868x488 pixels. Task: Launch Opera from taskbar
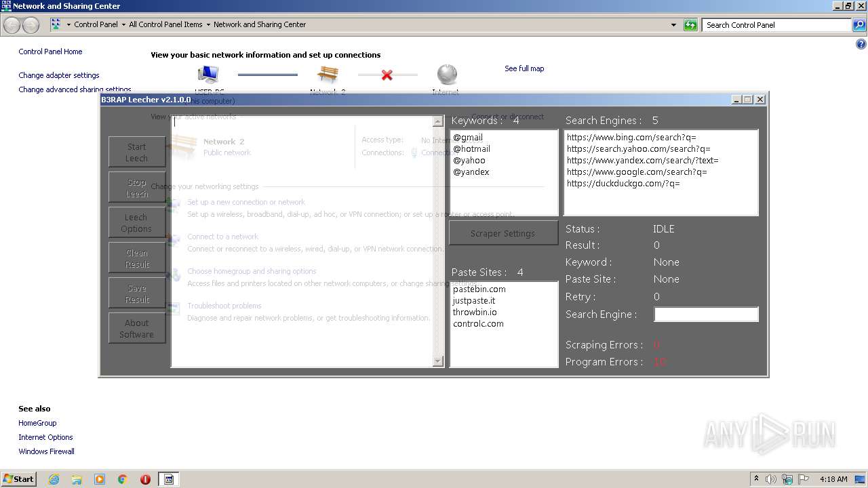pyautogui.click(x=145, y=479)
